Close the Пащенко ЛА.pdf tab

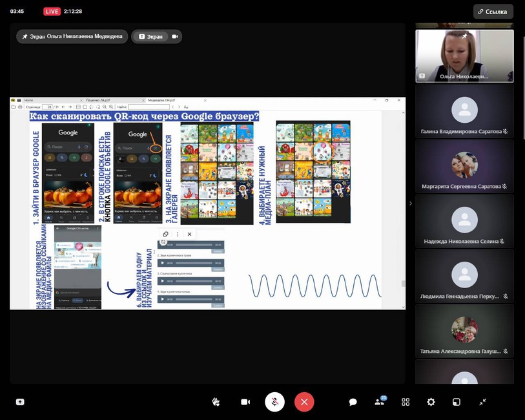coord(143,100)
